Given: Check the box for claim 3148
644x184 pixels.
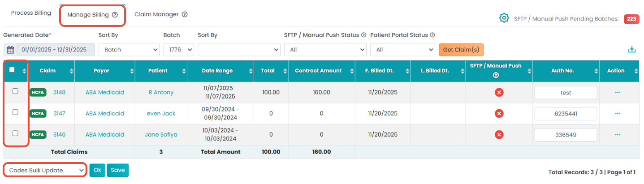Looking at the screenshot, I should (x=15, y=91).
